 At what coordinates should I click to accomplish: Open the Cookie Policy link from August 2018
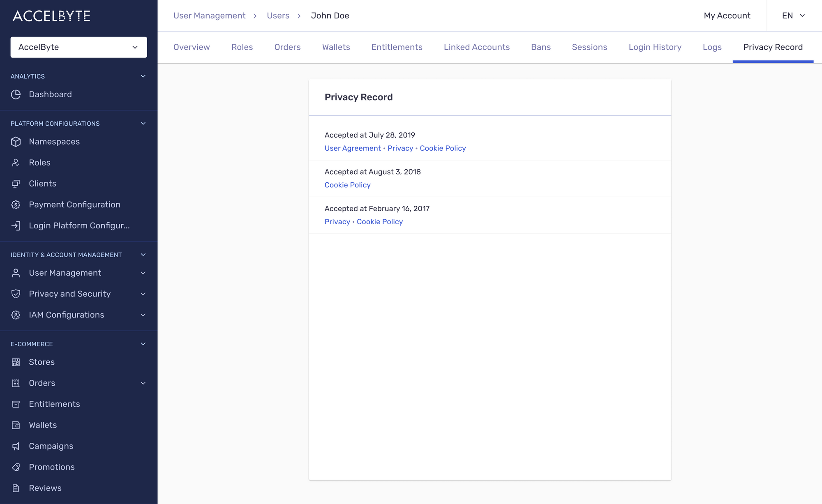[x=348, y=185]
